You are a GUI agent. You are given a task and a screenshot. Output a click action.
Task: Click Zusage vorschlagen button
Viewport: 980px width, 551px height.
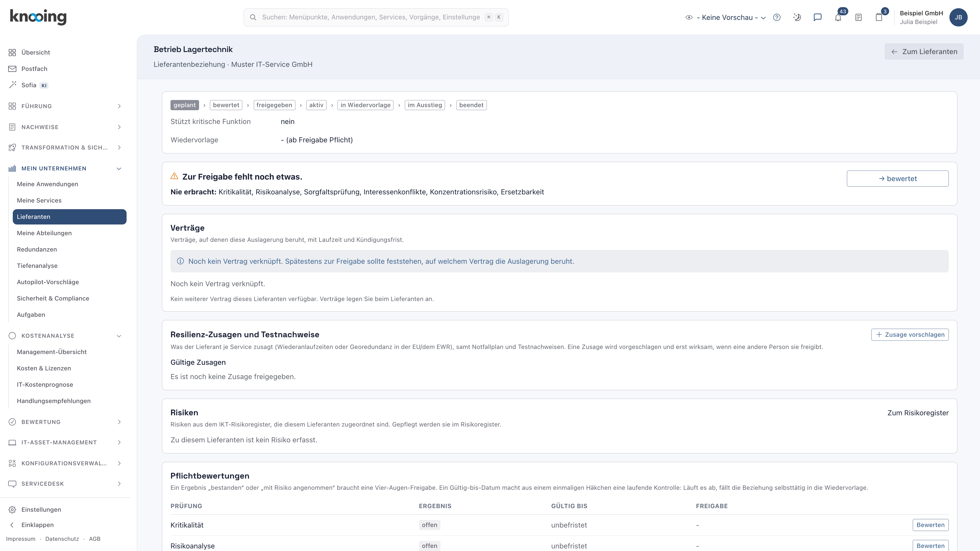(x=910, y=335)
